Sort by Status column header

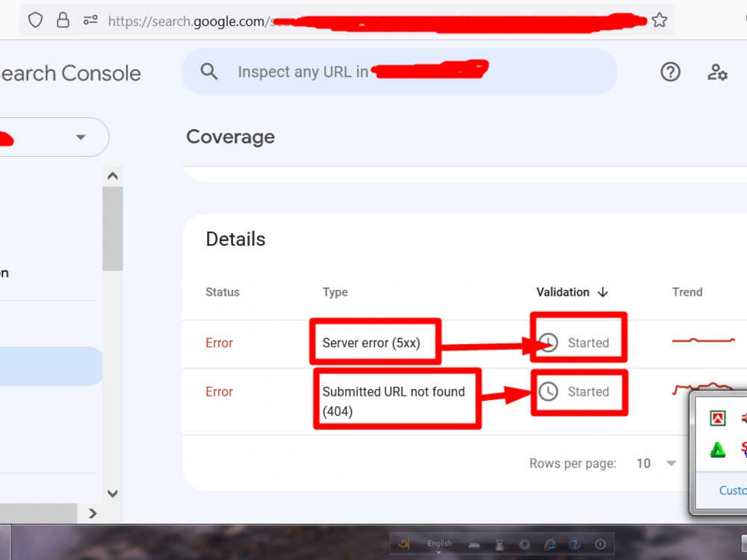(x=223, y=292)
